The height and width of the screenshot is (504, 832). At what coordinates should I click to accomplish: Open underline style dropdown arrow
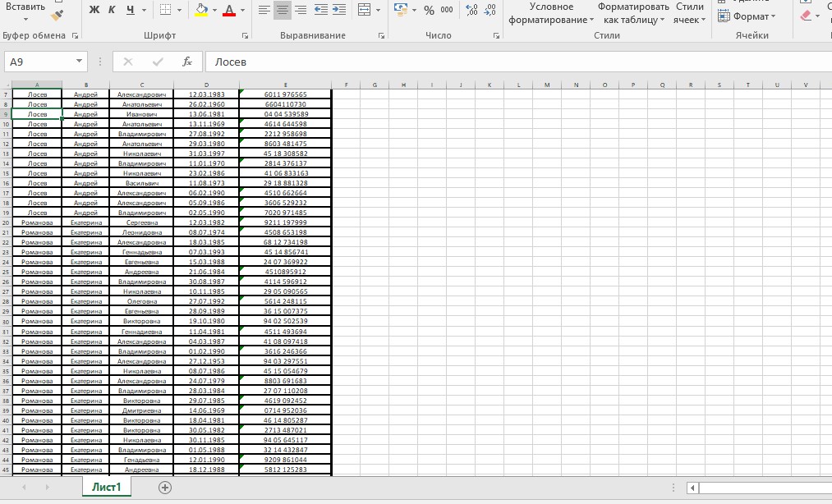[144, 10]
